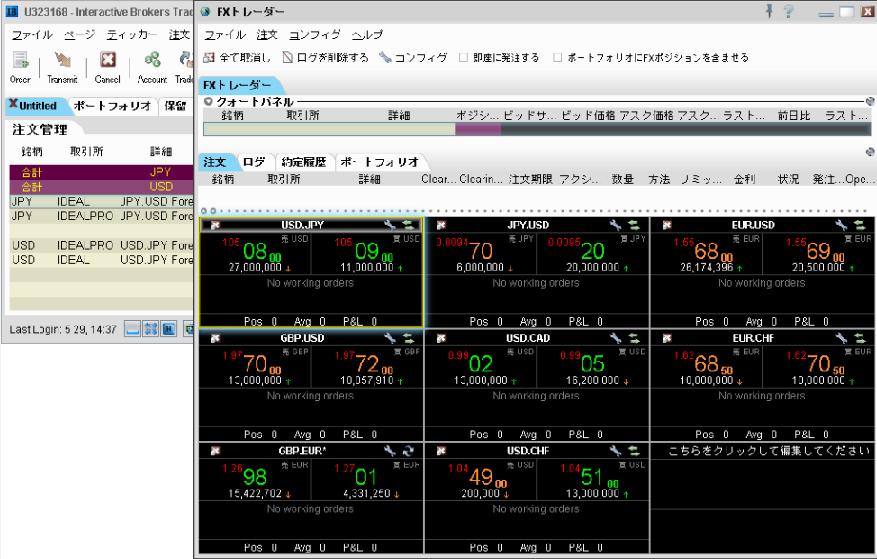This screenshot has height=559, width=877.
Task: Click the pin icon in FX Trader title bar
Action: (x=770, y=10)
